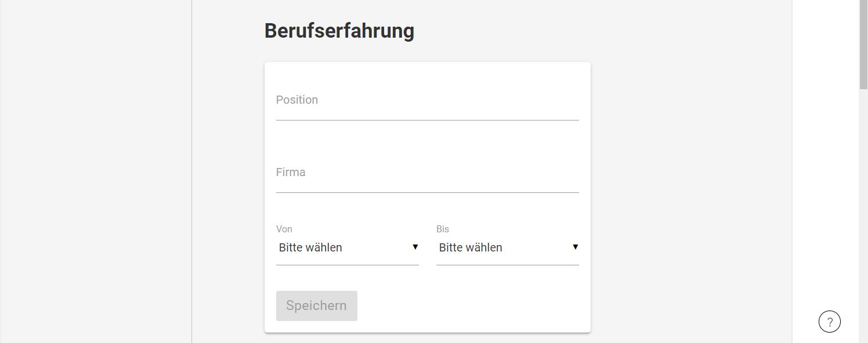
Task: Click the Speichern button
Action: pos(316,305)
